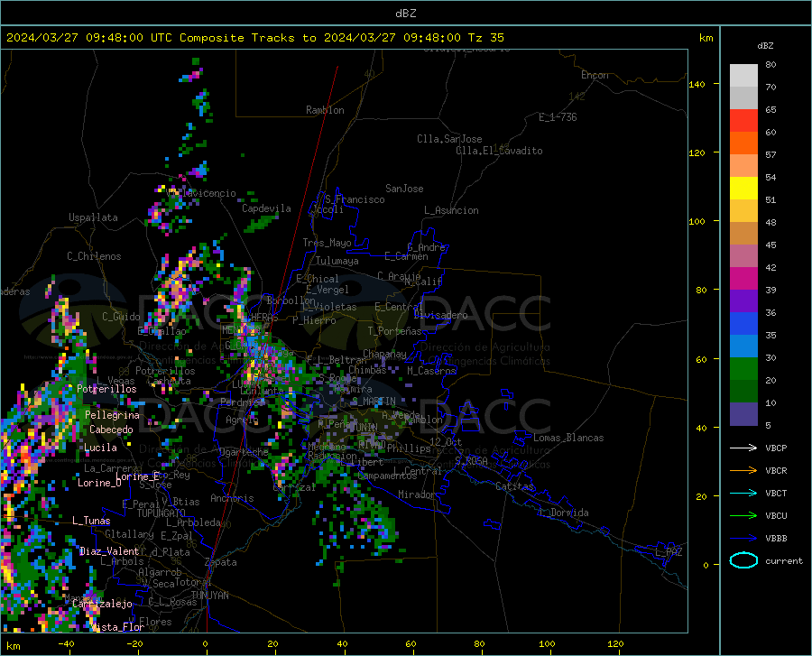The height and width of the screenshot is (656, 812).
Task: Click the 'Tres_Mayo' map label
Action: 327,243
